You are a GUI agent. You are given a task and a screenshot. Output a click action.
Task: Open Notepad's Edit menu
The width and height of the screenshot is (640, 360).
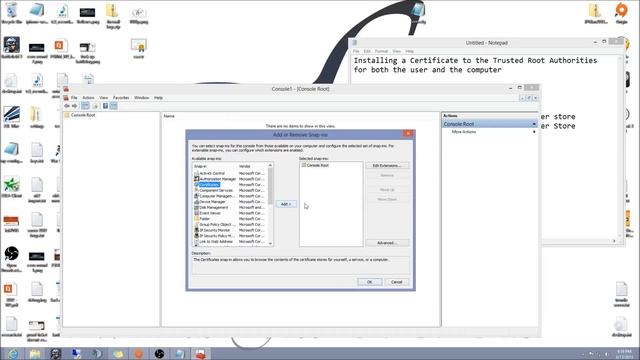367,51
